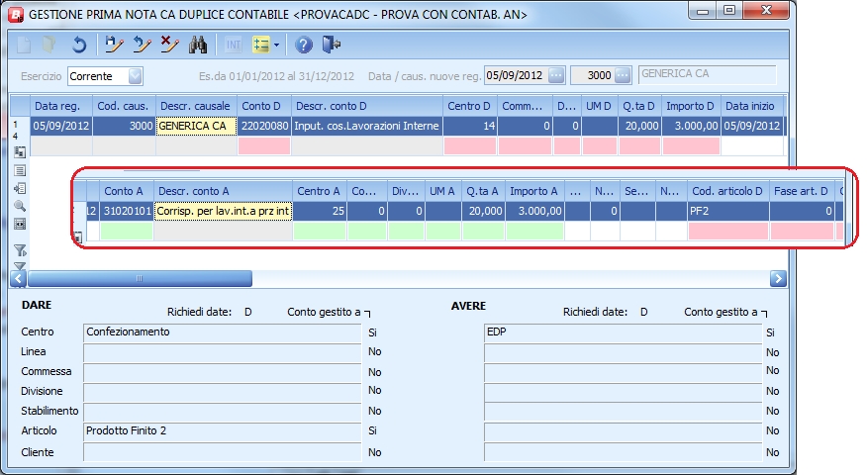
Task: Click the Importo D column header
Action: coord(691,106)
